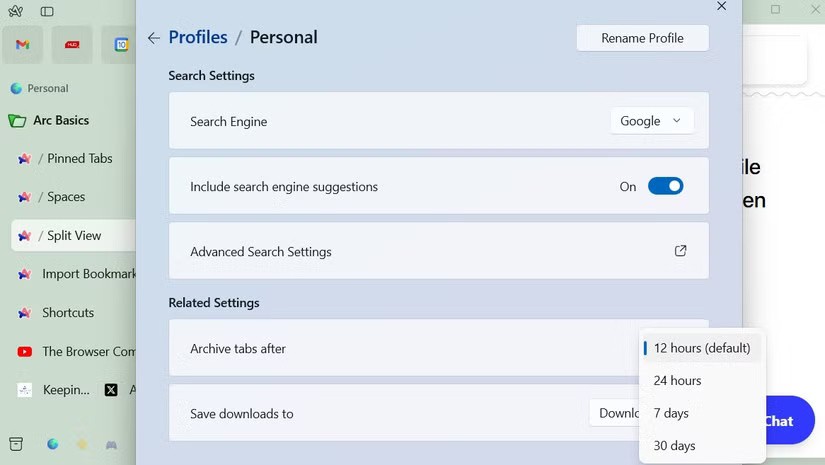Turn off search engine suggestions toggle
This screenshot has height=465, width=825.
pyautogui.click(x=665, y=186)
